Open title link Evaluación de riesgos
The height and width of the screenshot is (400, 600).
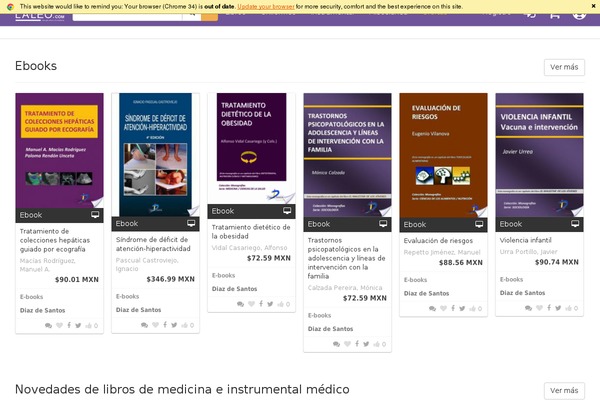tap(438, 241)
